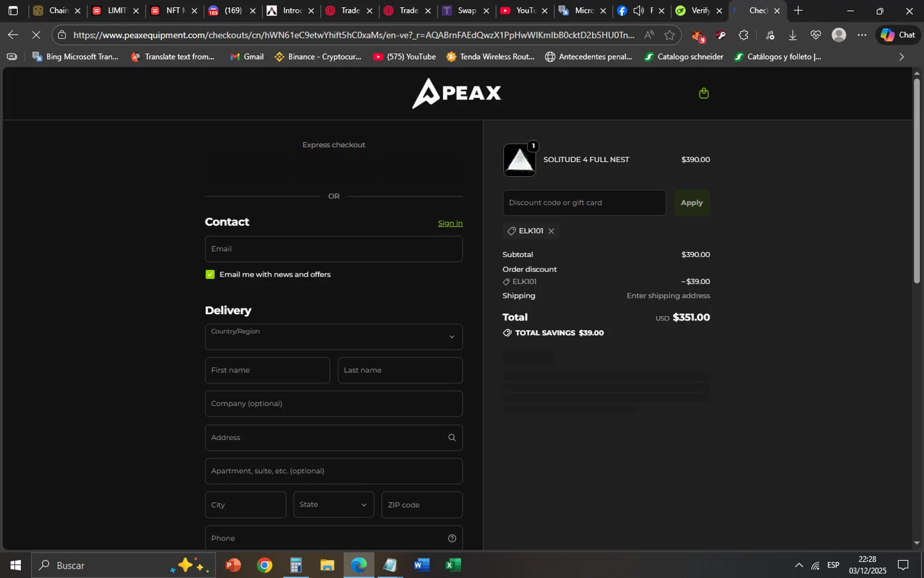Toggle Read aloud in address bar
This screenshot has height=578, width=924.
tap(649, 35)
